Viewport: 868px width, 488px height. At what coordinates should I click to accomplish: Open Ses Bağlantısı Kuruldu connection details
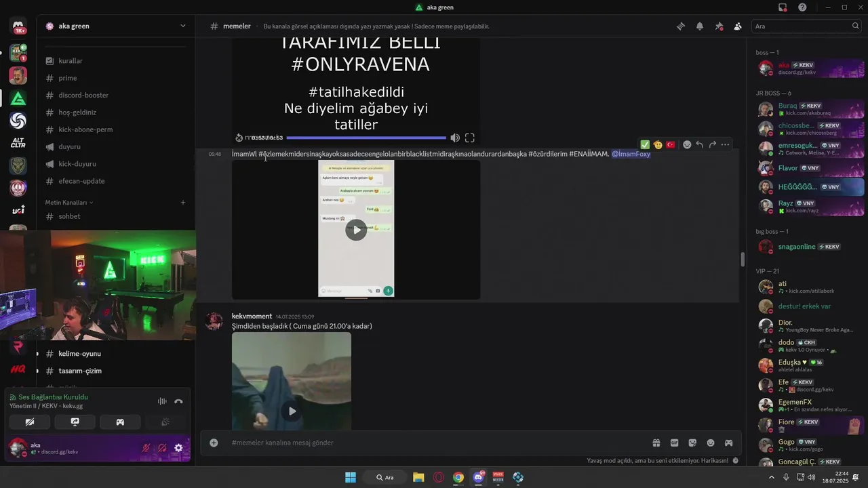[53, 397]
